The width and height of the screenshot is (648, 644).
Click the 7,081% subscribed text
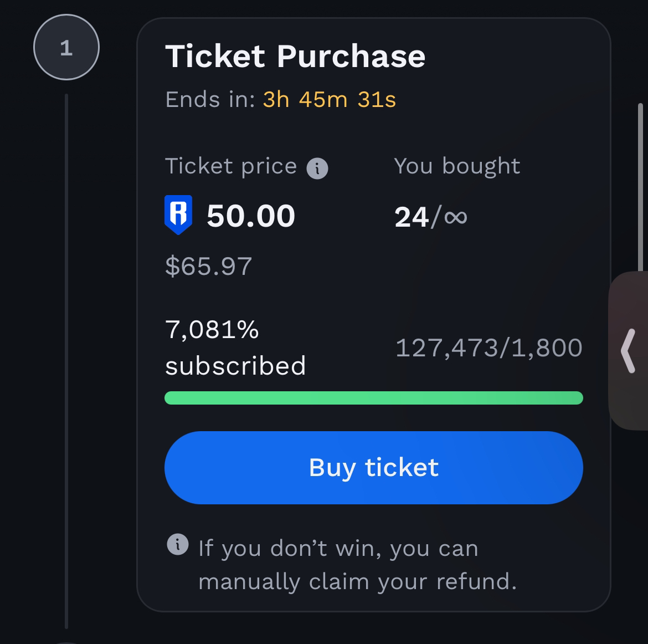235,347
